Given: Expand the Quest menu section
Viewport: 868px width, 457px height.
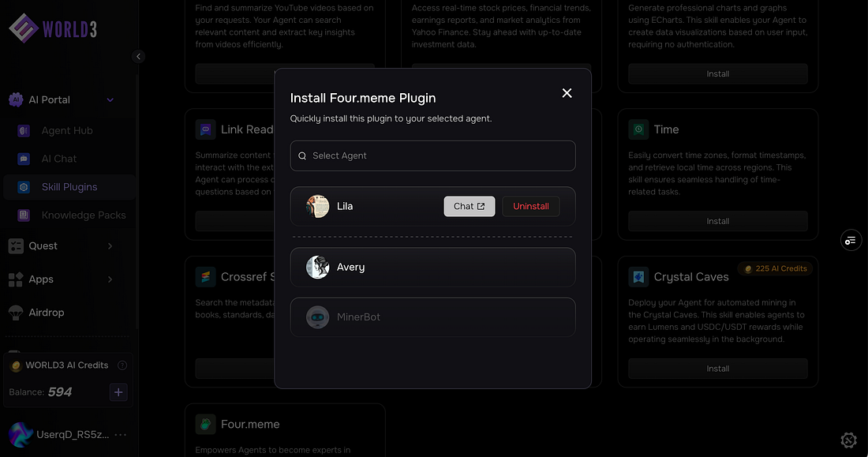Looking at the screenshot, I should 110,246.
